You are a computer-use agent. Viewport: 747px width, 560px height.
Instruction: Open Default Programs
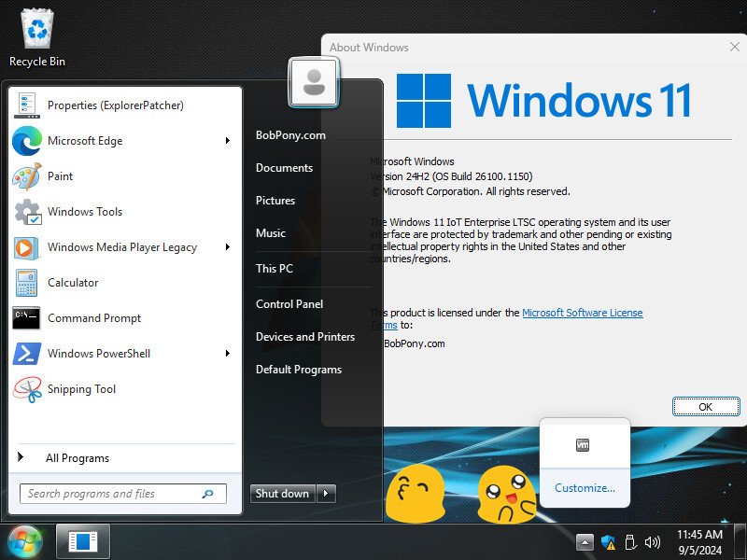pos(299,370)
